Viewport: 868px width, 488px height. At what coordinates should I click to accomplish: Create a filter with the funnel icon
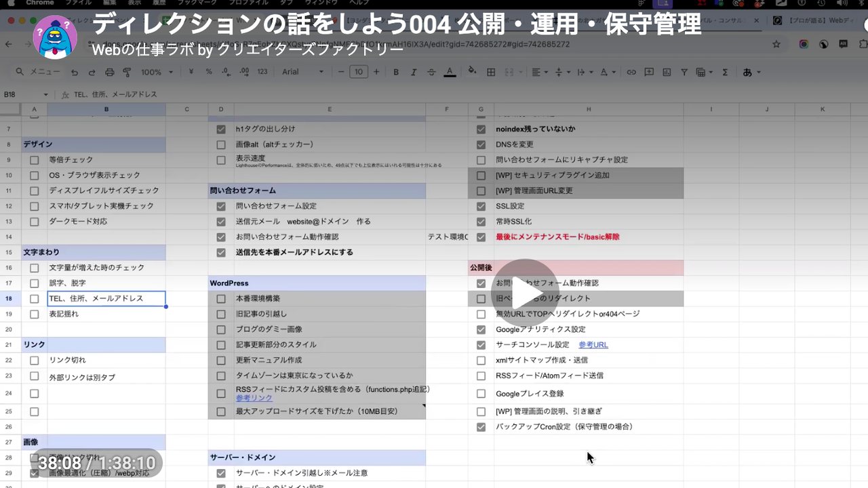click(684, 72)
